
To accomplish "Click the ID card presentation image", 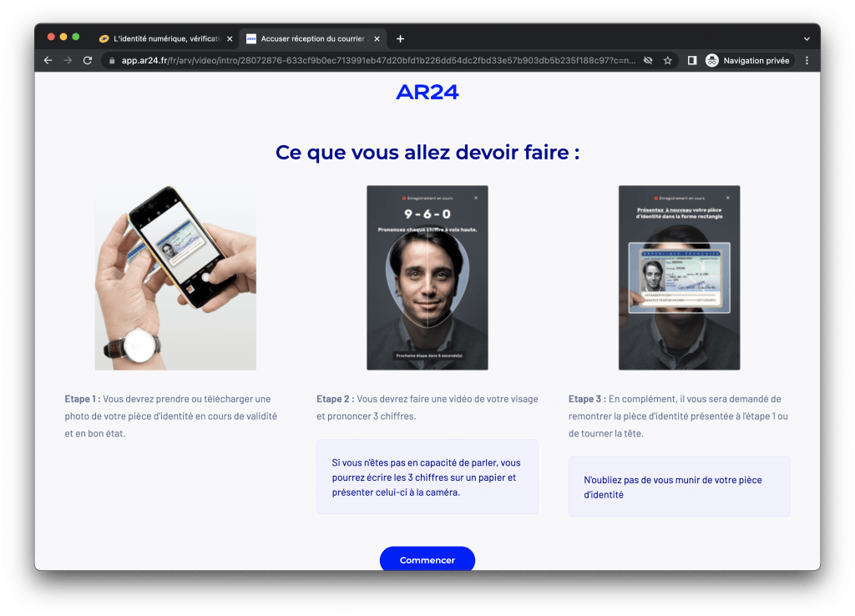I will click(x=680, y=277).
